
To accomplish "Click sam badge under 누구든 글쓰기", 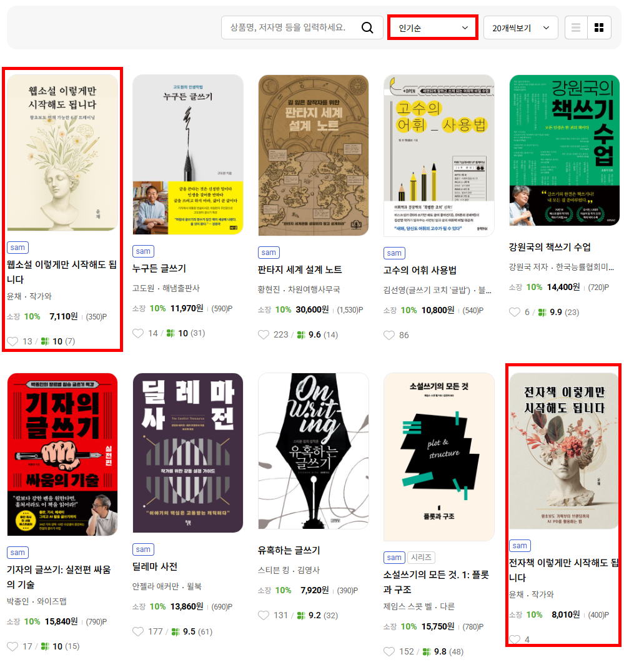I will tap(143, 251).
